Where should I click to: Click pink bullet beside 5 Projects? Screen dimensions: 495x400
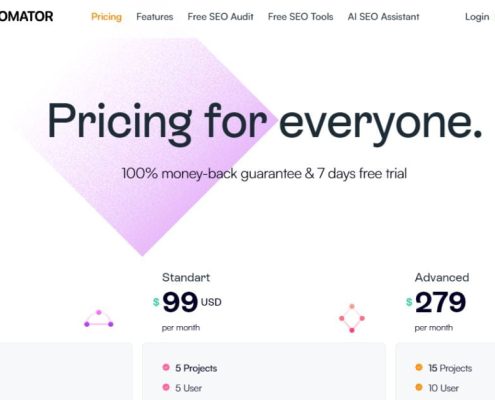(166, 367)
